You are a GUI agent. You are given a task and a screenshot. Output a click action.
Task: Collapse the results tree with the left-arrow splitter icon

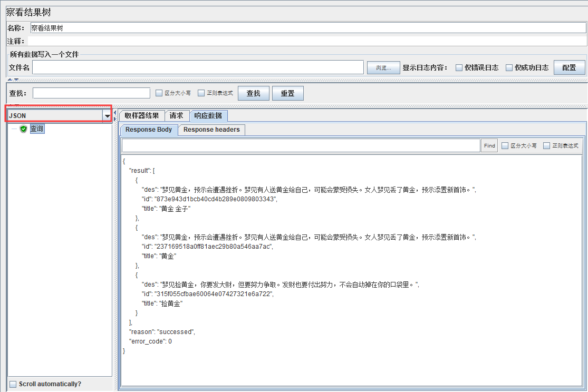(115, 112)
